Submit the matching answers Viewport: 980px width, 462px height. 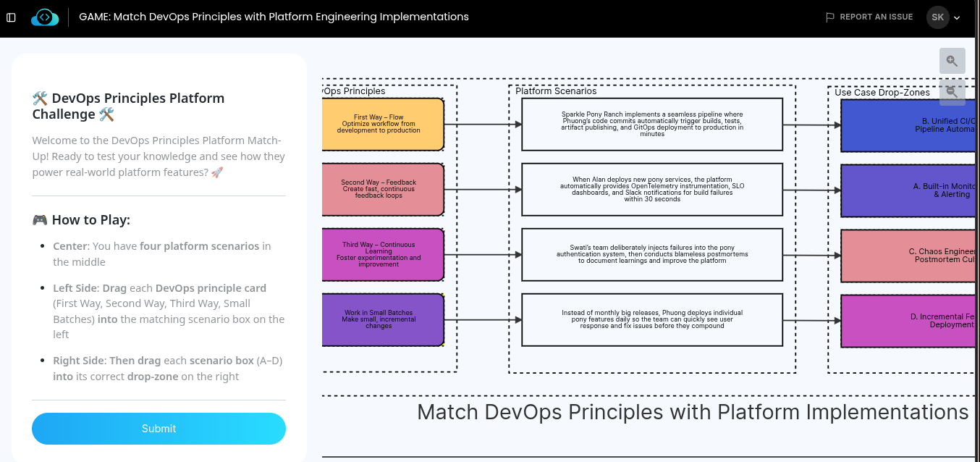159,429
